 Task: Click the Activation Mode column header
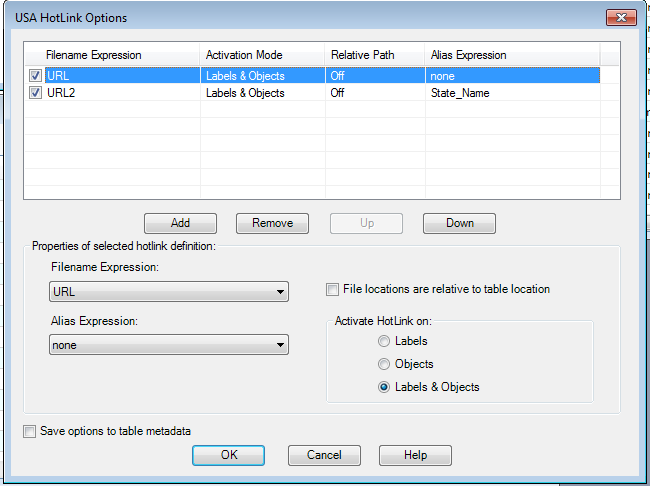(263, 55)
